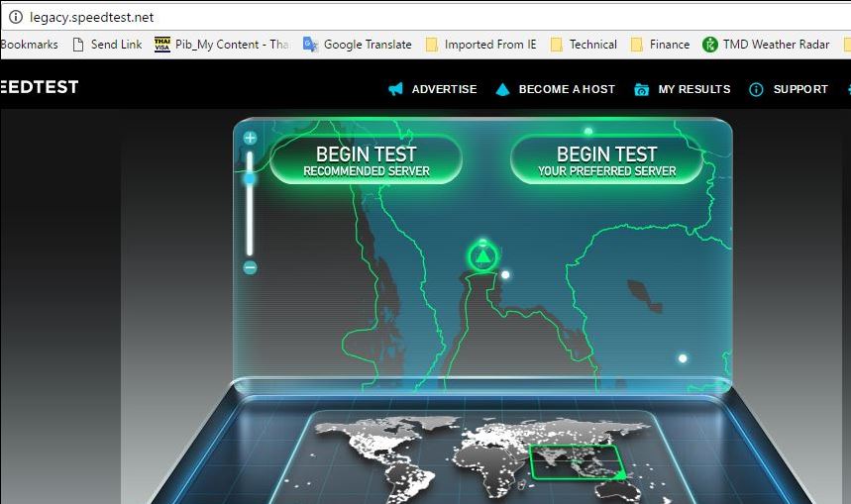Screen dimensions: 851x504
Task: Select the white server dot beside triangle marker
Action: pos(505,275)
